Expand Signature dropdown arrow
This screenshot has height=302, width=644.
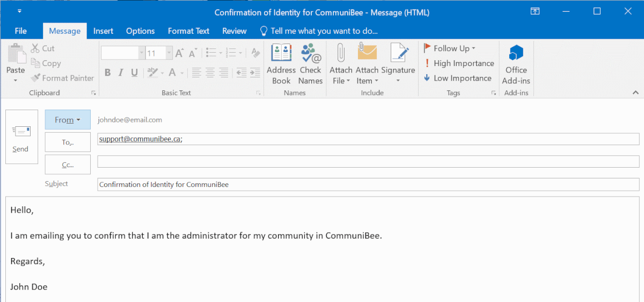click(x=398, y=81)
